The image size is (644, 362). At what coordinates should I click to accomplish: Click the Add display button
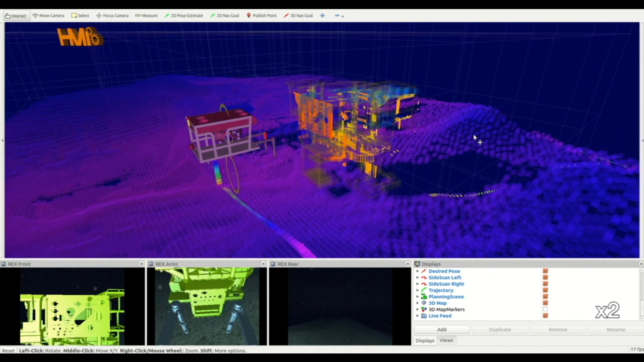tap(442, 329)
